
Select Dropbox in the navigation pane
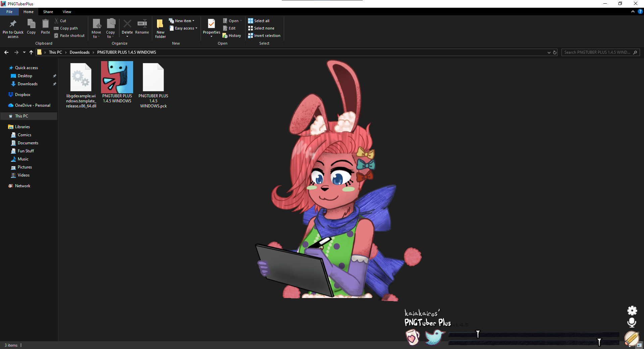point(22,95)
